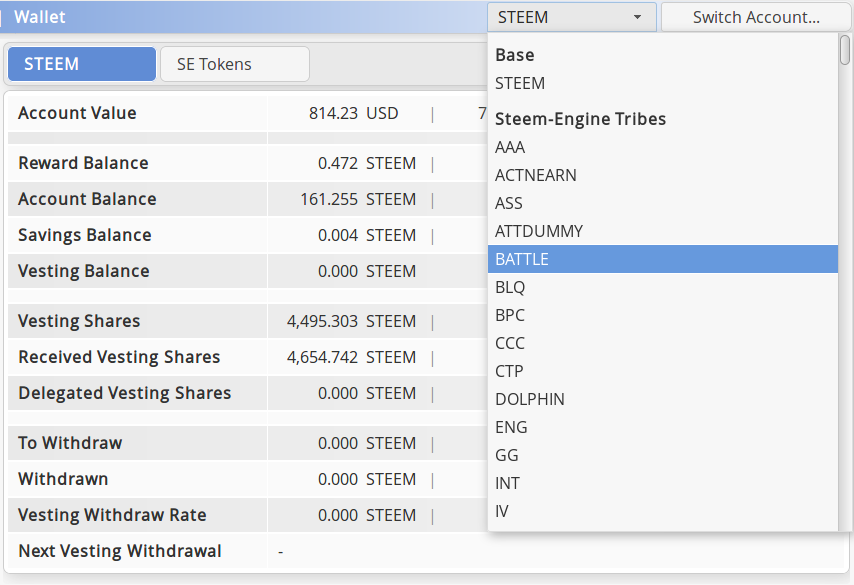854x585 pixels.
Task: Select CCC tribe option
Action: click(x=662, y=343)
